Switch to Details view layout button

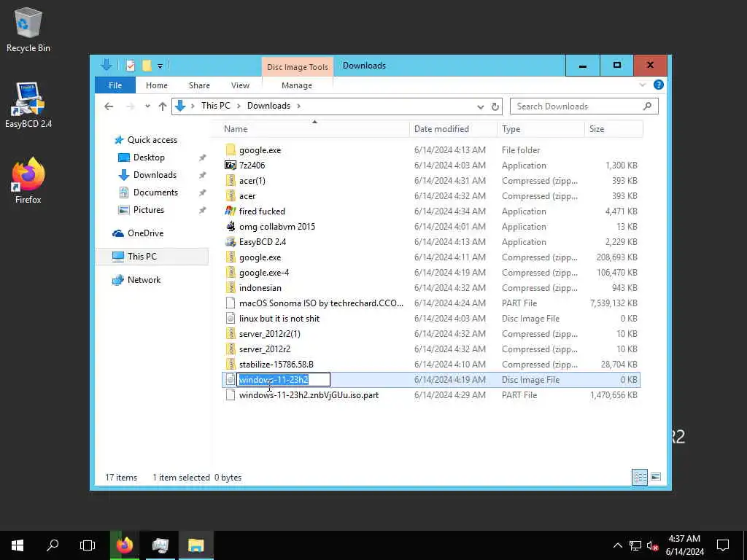tap(640, 477)
